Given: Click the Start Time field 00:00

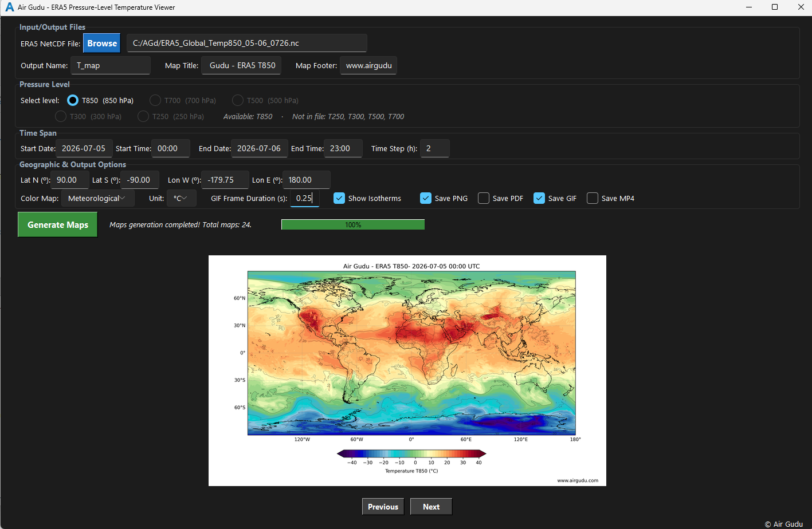Looking at the screenshot, I should pyautogui.click(x=171, y=148).
